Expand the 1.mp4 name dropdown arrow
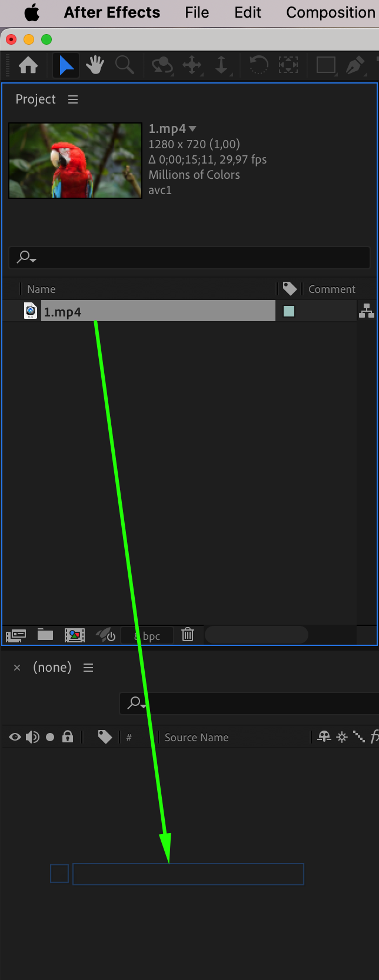Image resolution: width=379 pixels, height=980 pixels. coord(192,129)
